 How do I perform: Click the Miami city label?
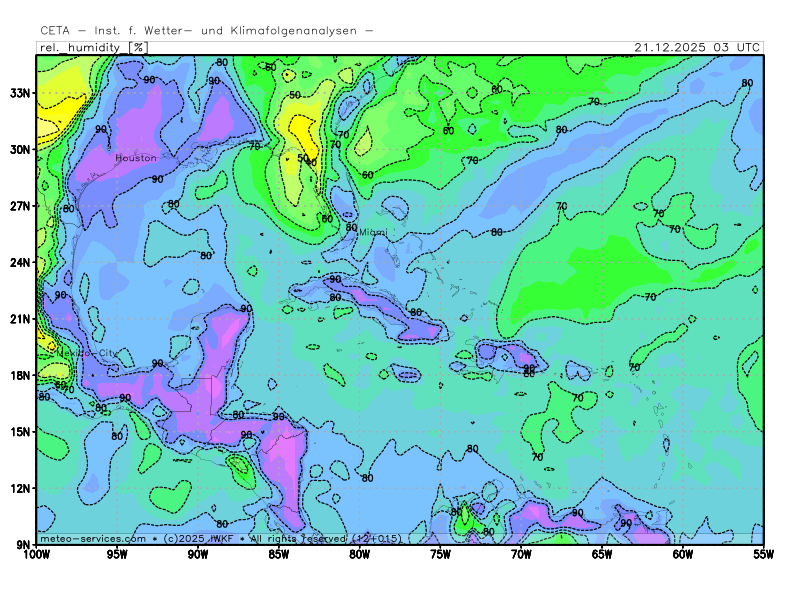372,232
